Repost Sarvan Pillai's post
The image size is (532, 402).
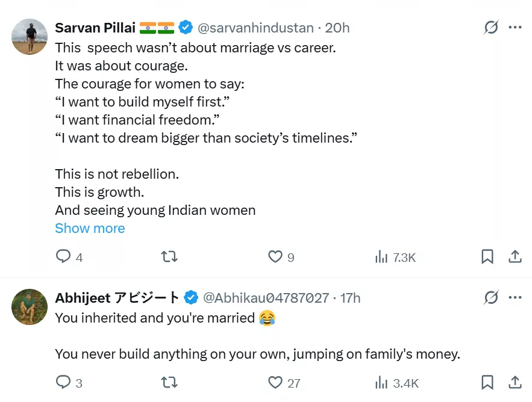click(x=169, y=257)
